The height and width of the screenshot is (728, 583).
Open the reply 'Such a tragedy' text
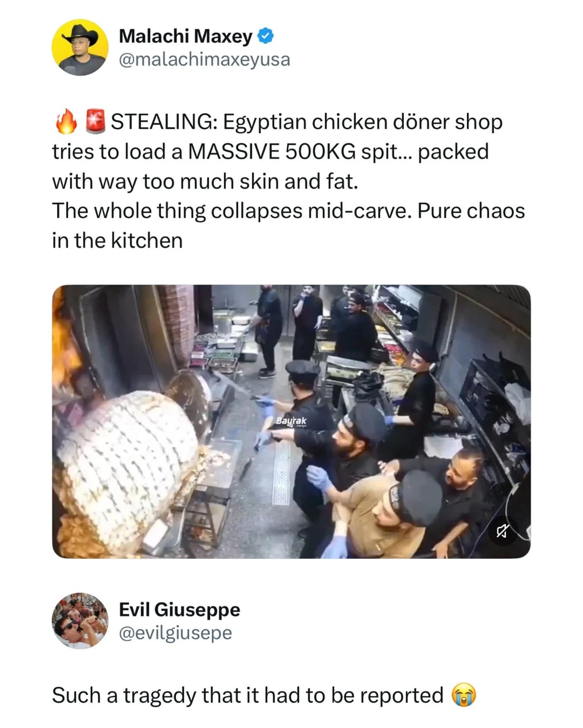[x=247, y=695]
